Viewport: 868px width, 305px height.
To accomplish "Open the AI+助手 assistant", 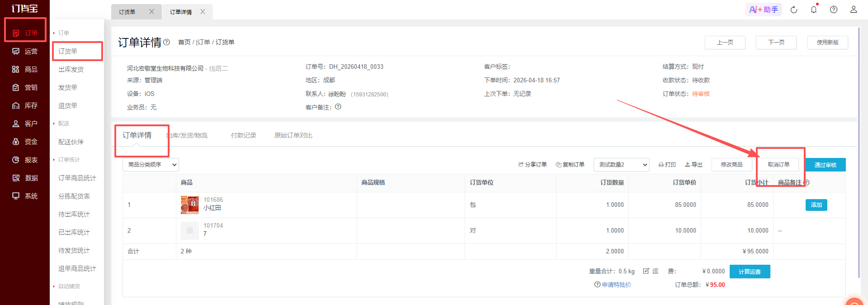I will (x=764, y=10).
